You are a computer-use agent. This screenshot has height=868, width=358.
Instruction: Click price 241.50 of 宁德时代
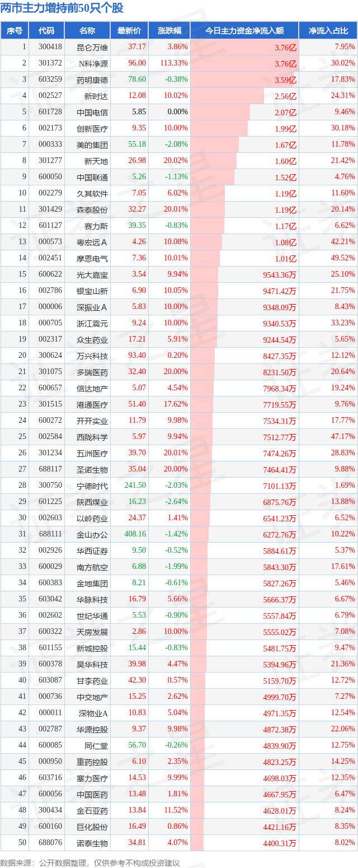[135, 486]
